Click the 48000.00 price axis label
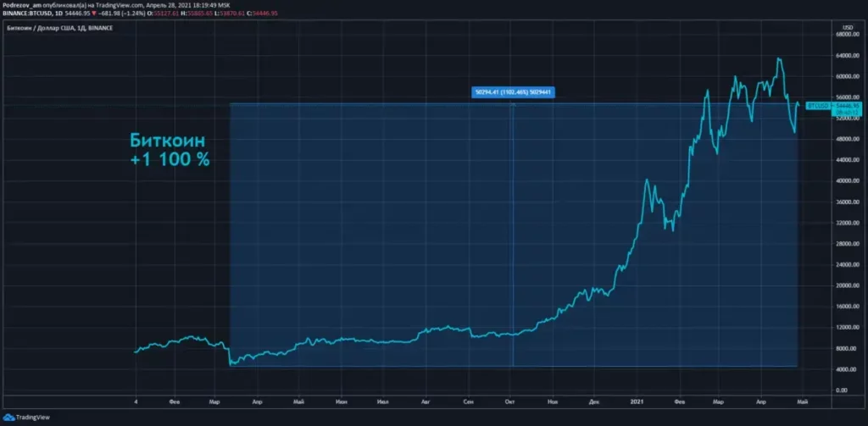 [x=849, y=140]
